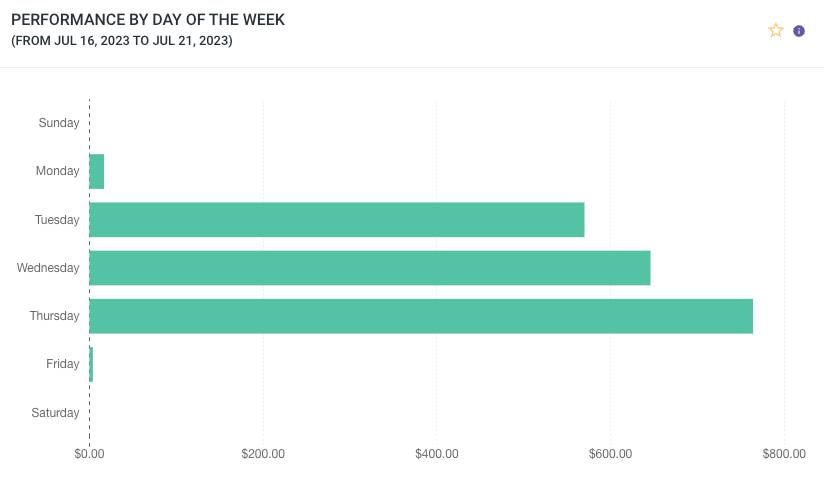824x481 pixels.
Task: Click the Friday axis label
Action: click(63, 364)
